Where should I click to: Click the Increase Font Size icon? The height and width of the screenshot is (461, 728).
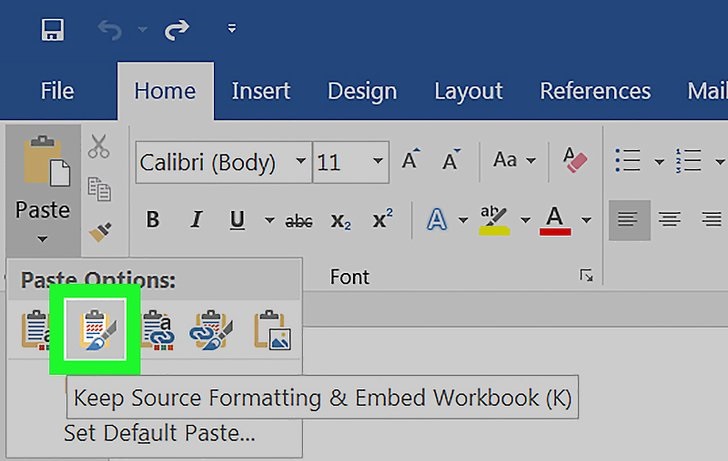click(x=410, y=160)
